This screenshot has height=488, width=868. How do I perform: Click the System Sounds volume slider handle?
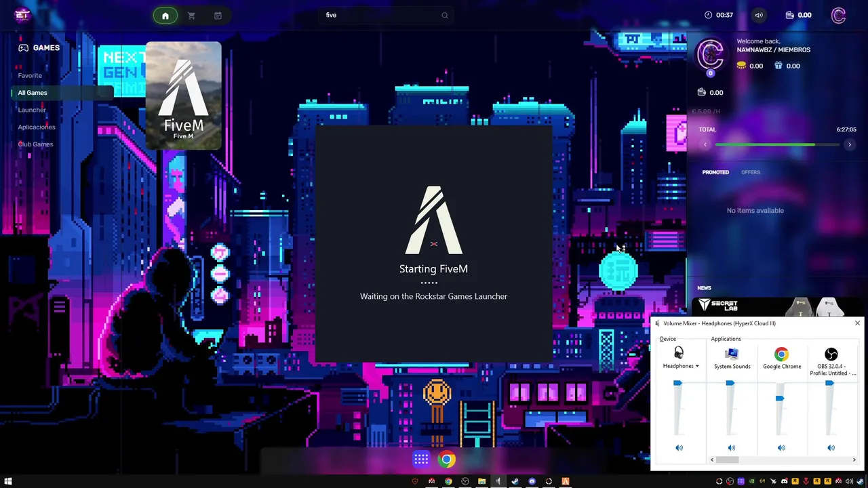[x=730, y=384]
